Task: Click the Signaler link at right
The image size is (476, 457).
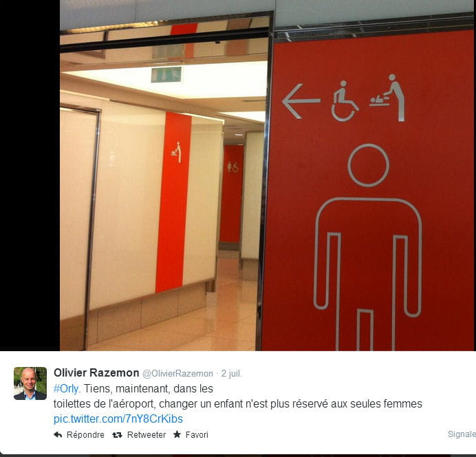Action: pos(462,434)
